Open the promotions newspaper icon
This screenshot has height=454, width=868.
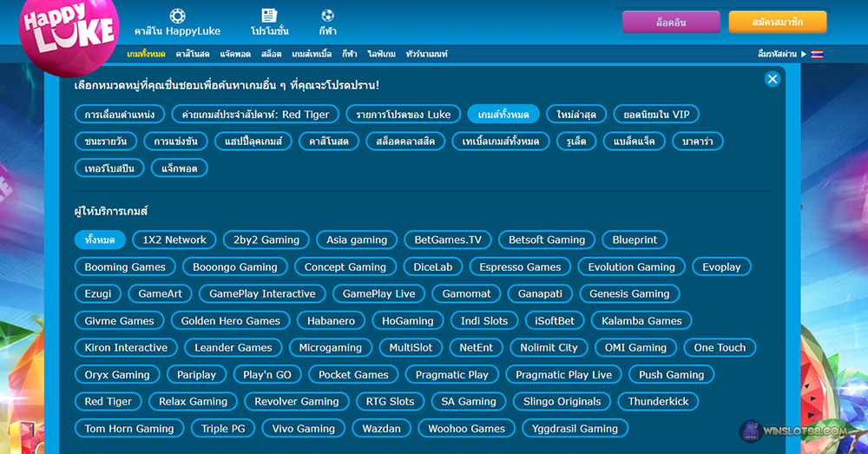[x=270, y=16]
